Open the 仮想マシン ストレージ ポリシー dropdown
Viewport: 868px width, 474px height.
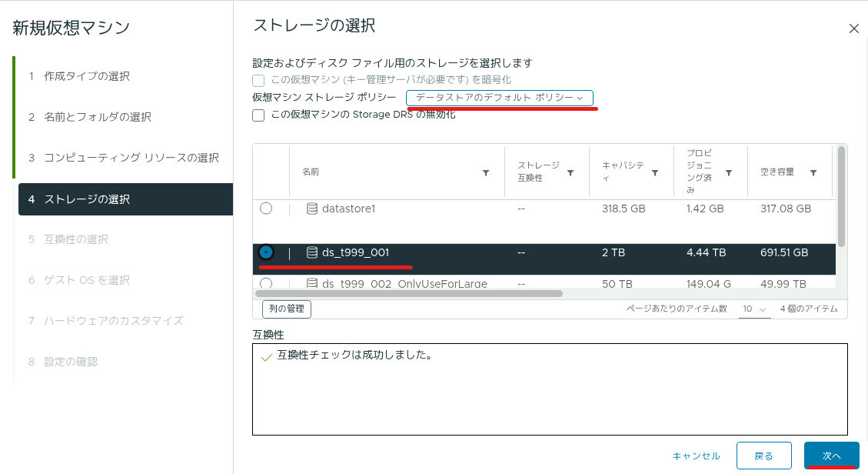[x=499, y=98]
